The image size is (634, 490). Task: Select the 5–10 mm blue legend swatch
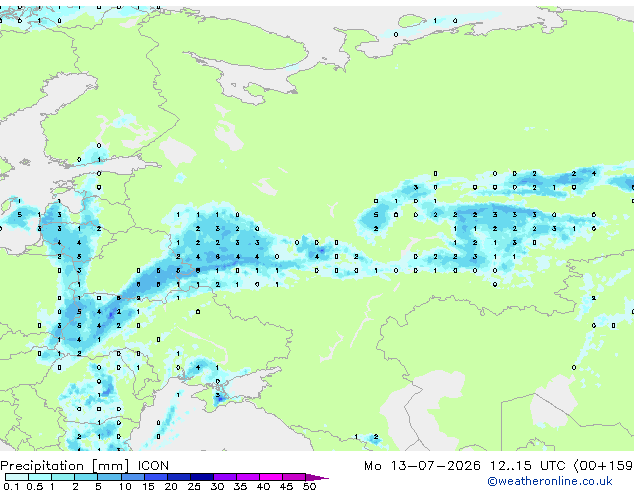click(x=109, y=477)
